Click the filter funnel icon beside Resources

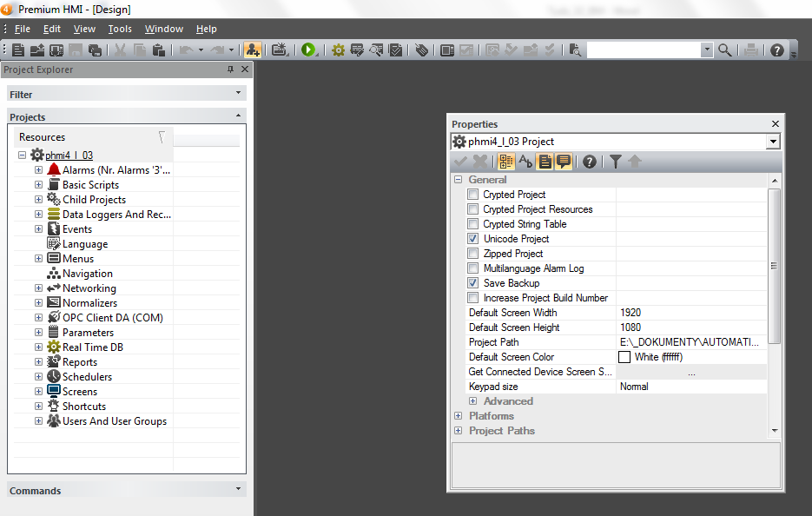162,137
